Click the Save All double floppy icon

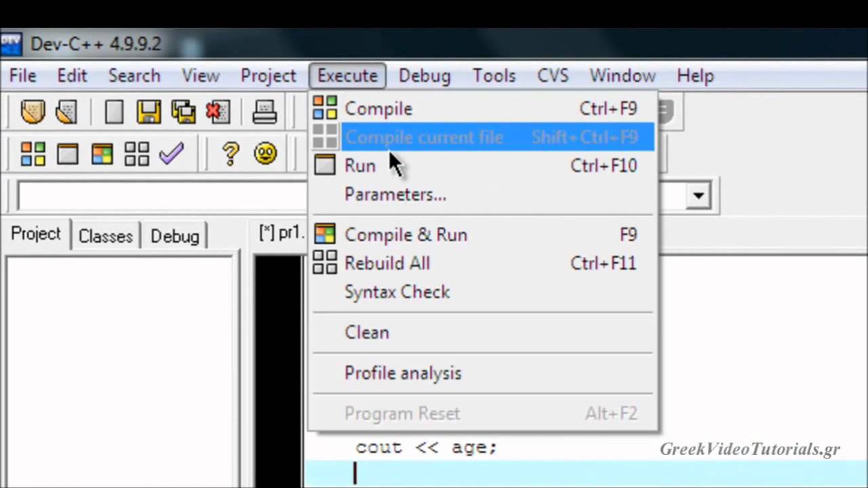click(x=183, y=112)
